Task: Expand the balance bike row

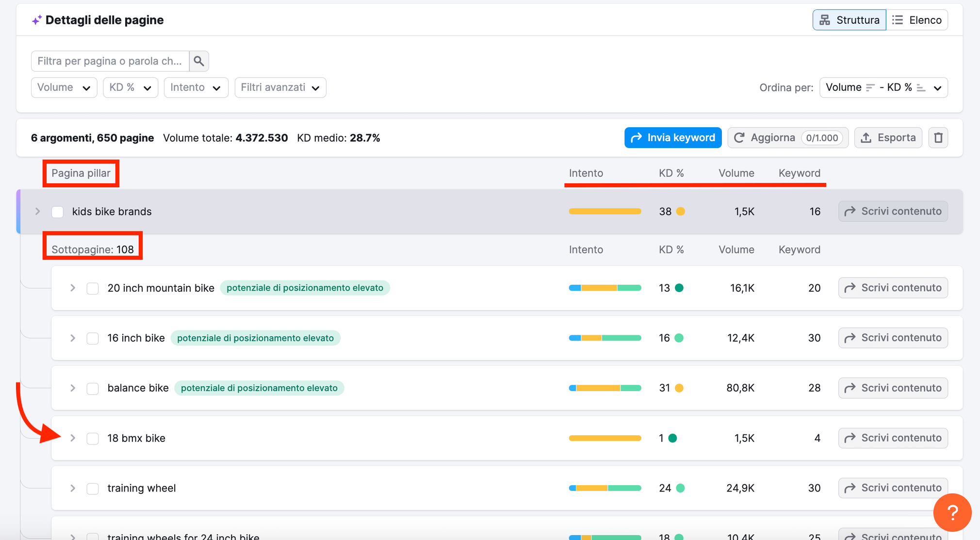Action: point(73,388)
